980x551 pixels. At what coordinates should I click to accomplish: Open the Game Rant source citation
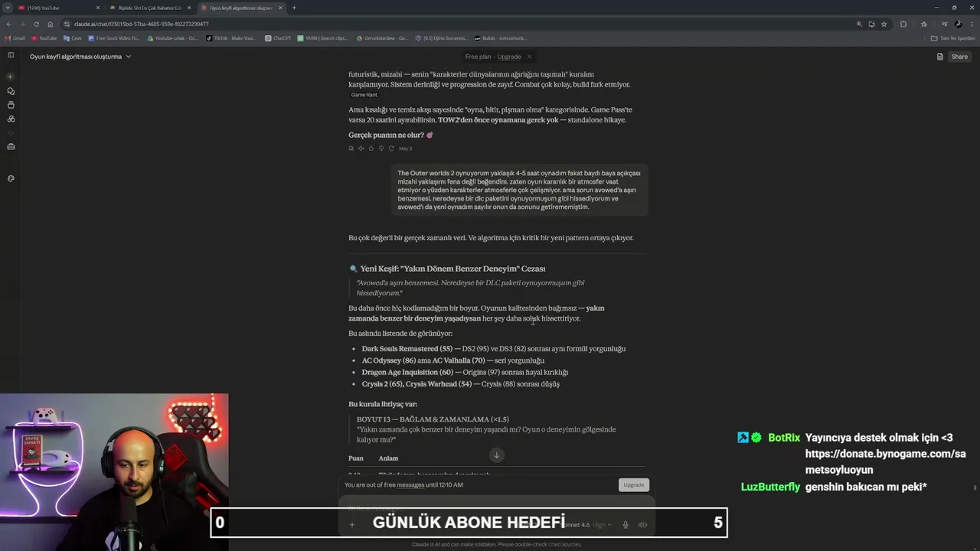click(364, 95)
